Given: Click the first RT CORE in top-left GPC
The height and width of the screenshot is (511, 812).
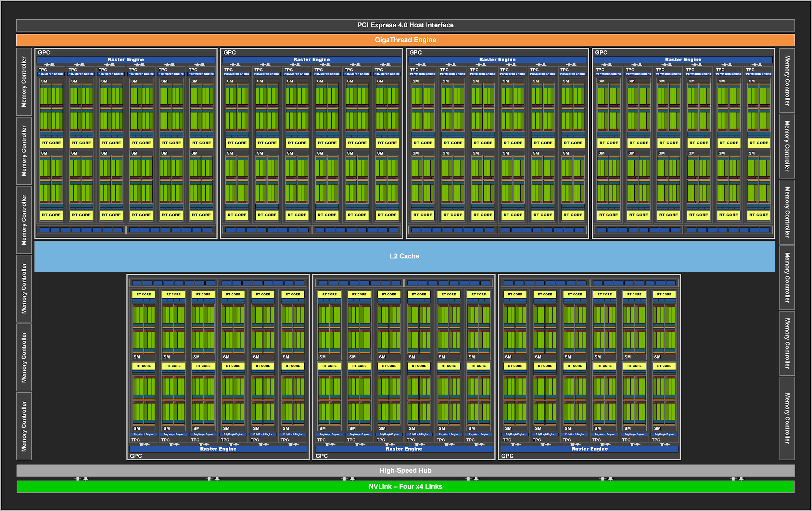Looking at the screenshot, I should coord(51,143).
